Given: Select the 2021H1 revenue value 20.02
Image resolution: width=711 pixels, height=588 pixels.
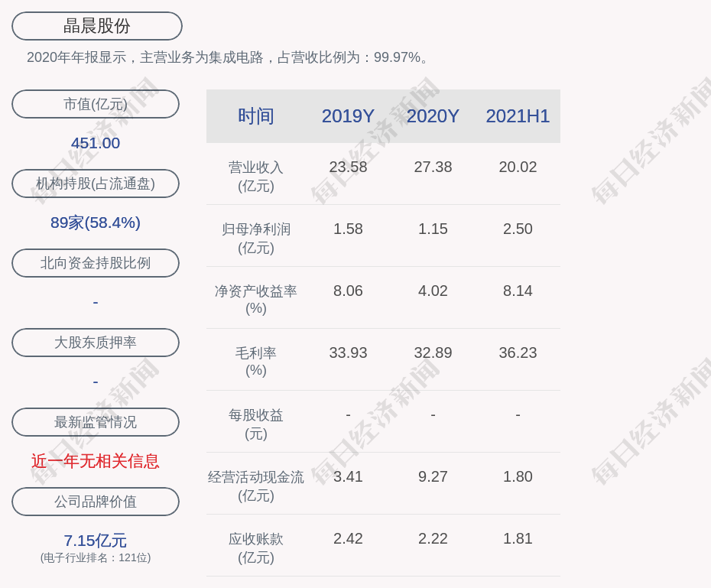Looking at the screenshot, I should 518,167.
